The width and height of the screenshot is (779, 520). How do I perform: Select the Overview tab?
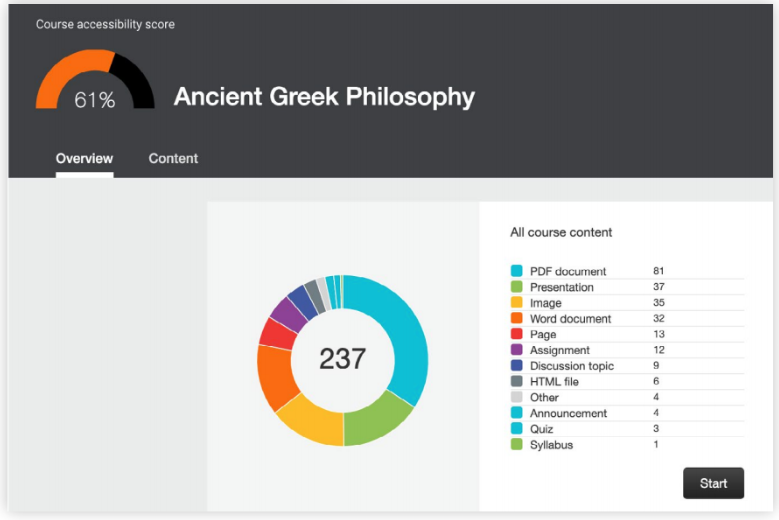point(84,158)
